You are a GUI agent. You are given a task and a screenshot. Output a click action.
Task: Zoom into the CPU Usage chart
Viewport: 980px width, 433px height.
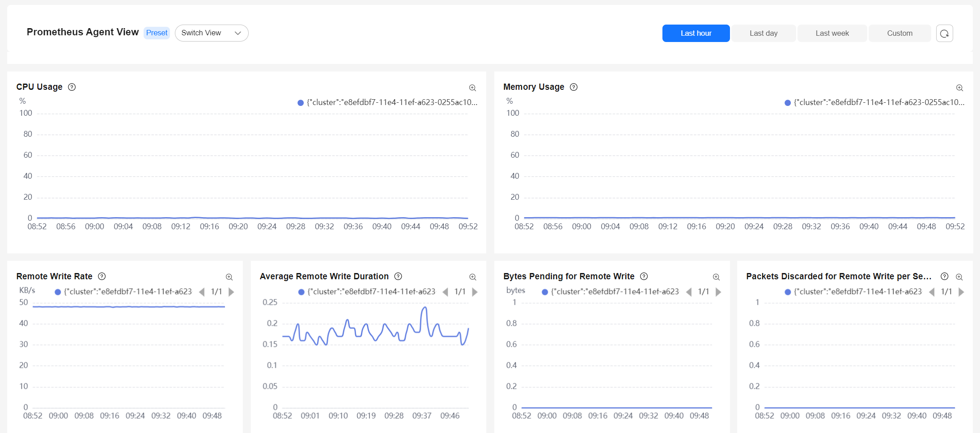472,88
